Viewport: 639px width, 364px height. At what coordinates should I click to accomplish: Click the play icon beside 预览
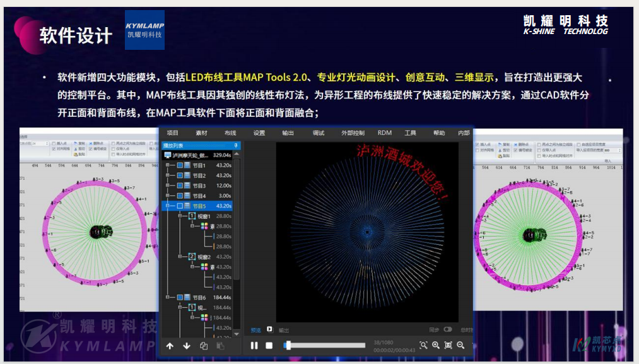(269, 329)
